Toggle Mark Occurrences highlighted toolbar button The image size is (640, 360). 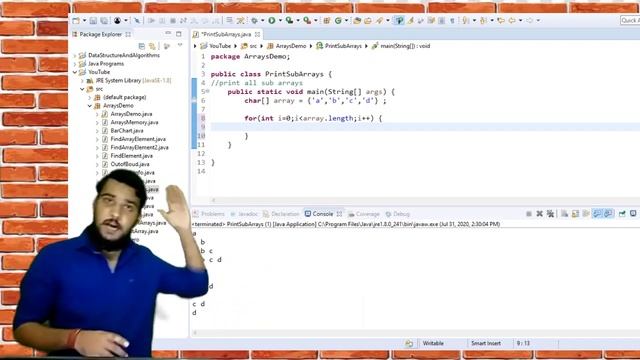point(399,20)
